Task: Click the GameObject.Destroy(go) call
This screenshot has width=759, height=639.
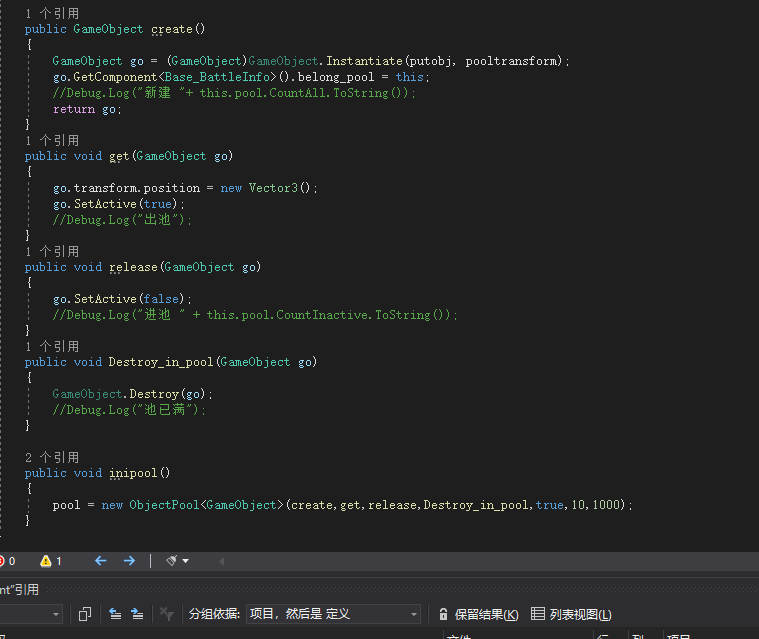Action: pyautogui.click(x=132, y=394)
